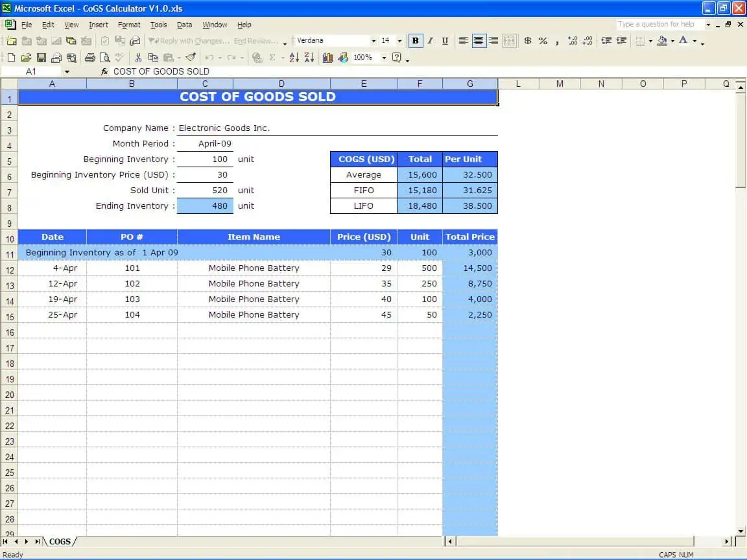The image size is (747, 560).
Task: Select FIFO total cell 15,180
Action: 420,190
